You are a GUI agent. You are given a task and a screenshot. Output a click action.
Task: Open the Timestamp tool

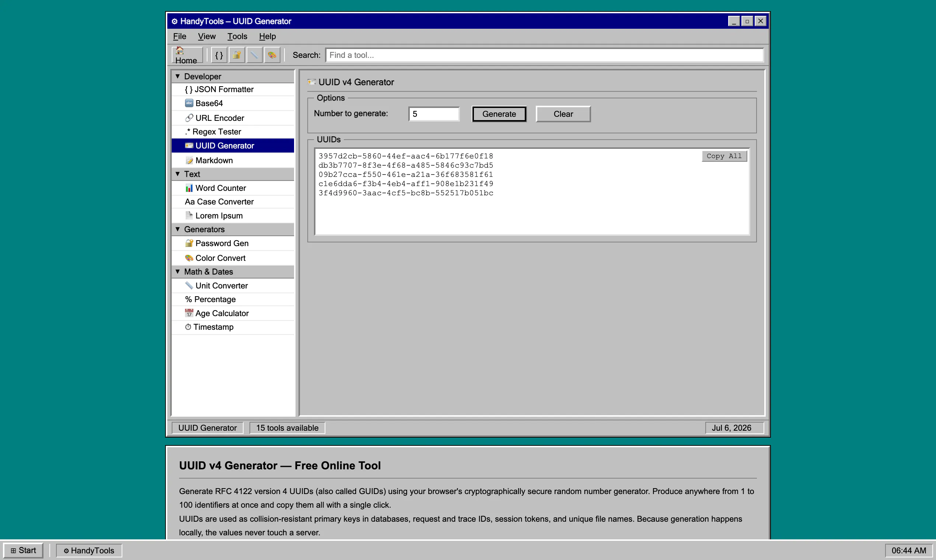233,327
